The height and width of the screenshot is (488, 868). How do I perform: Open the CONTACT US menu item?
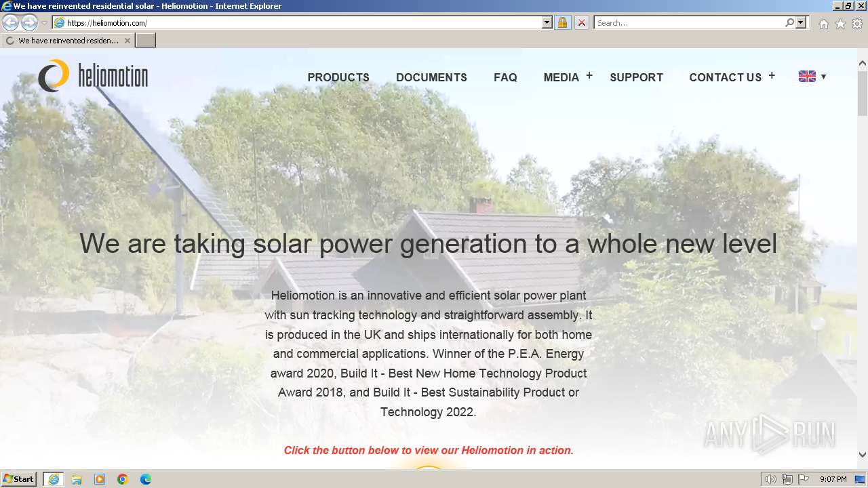pyautogui.click(x=726, y=77)
